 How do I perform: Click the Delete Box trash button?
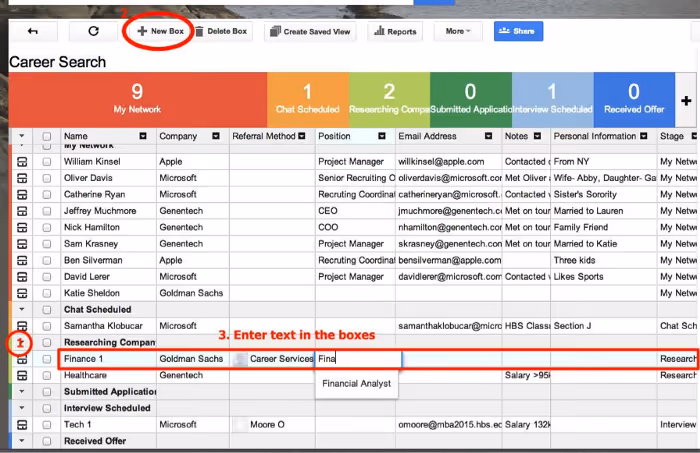[x=221, y=31]
